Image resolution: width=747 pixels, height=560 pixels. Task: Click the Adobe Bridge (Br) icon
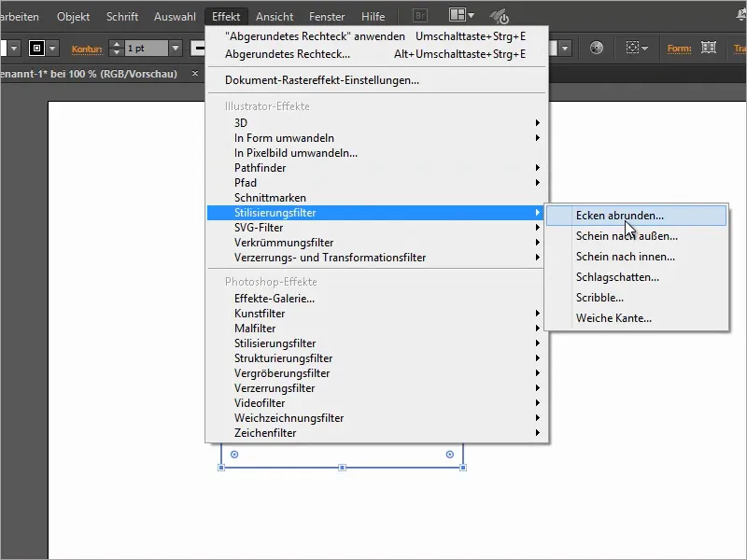coord(419,16)
